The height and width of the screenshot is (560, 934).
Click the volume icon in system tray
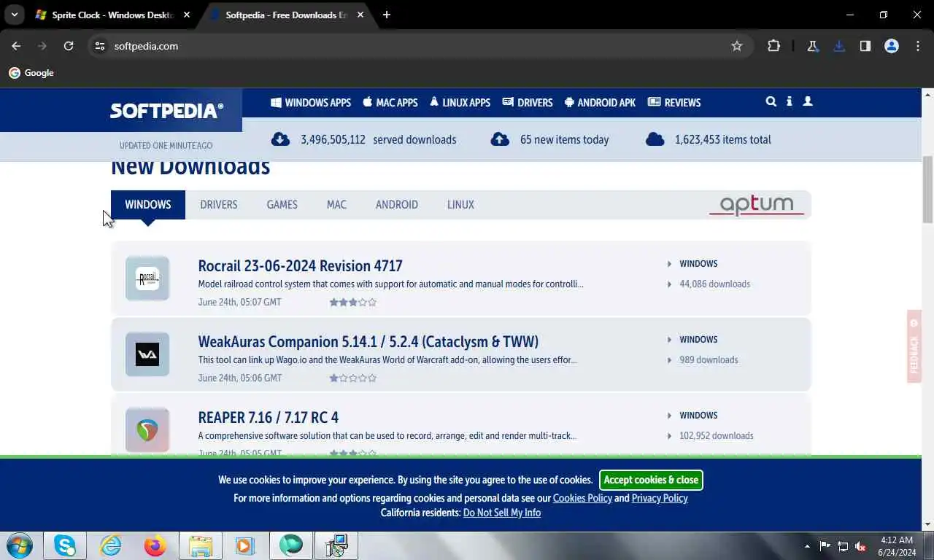pos(860,546)
